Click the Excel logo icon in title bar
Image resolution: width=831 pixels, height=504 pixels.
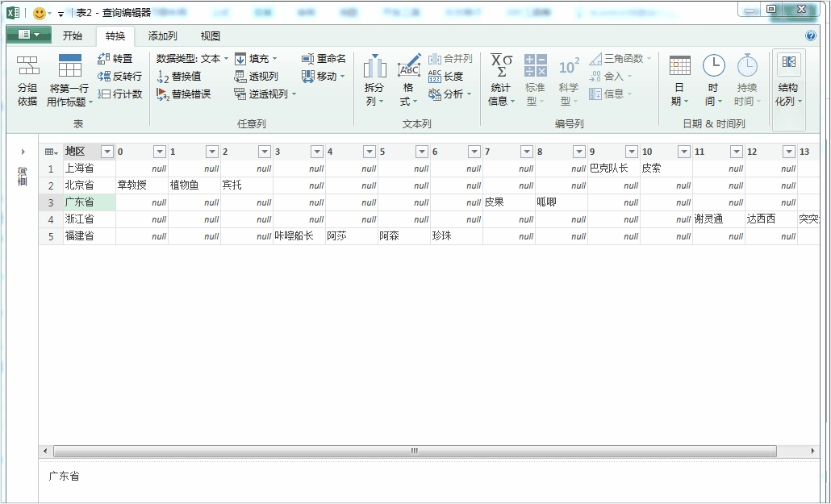(13, 13)
